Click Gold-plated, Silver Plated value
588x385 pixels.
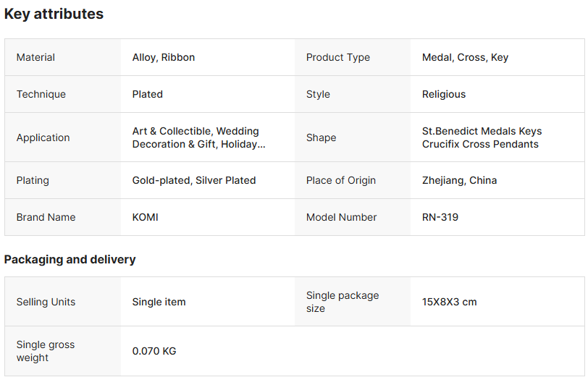pyautogui.click(x=193, y=180)
